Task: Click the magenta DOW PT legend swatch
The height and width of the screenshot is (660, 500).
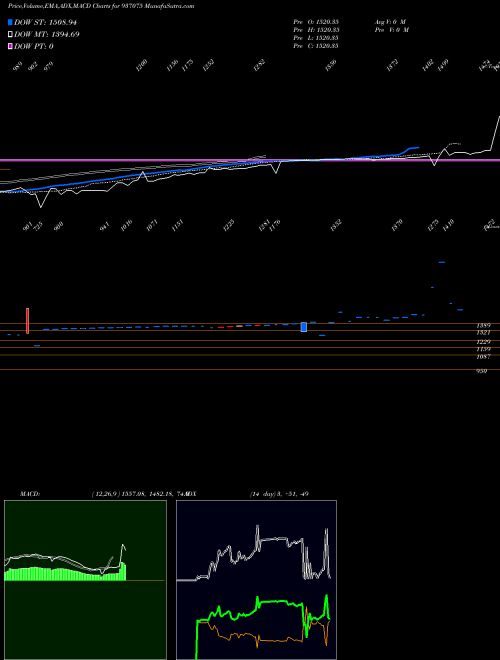Action: (x=10, y=46)
